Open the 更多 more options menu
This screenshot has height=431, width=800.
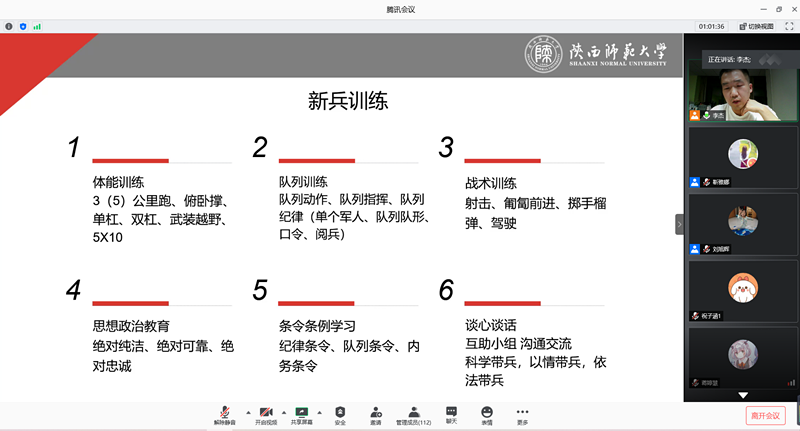point(522,414)
